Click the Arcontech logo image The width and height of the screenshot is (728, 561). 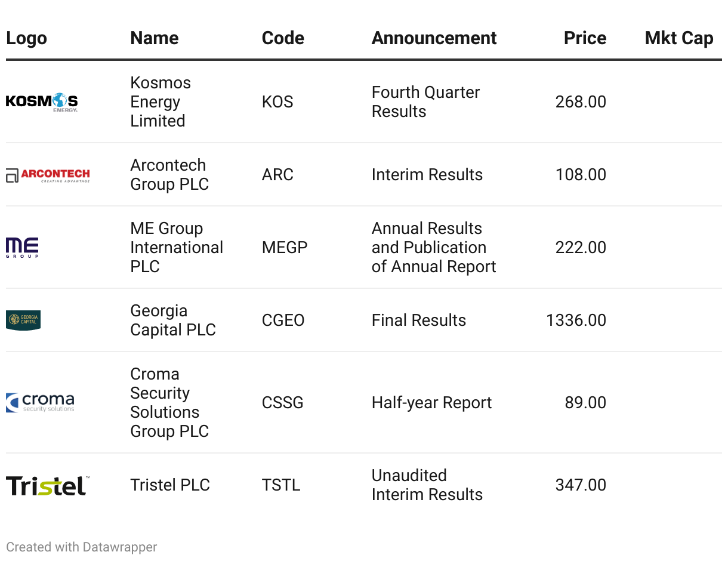48,175
